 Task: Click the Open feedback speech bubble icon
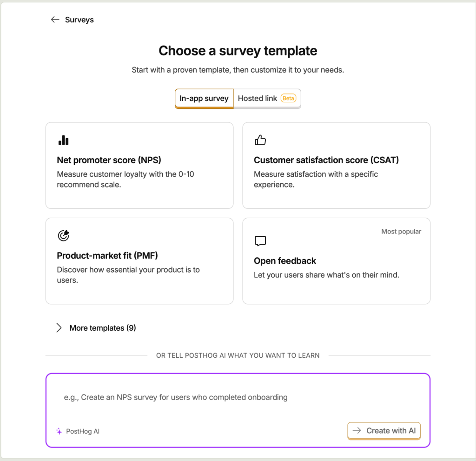coord(260,241)
